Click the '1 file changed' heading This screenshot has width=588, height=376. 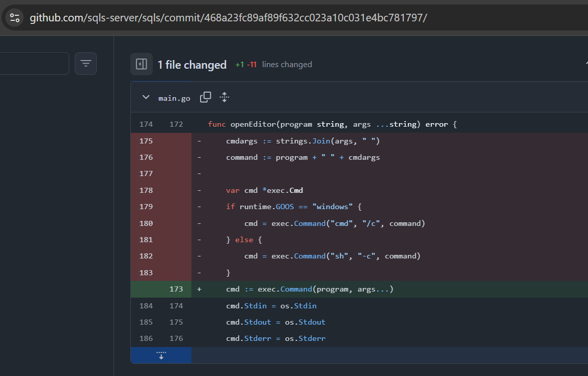(192, 65)
